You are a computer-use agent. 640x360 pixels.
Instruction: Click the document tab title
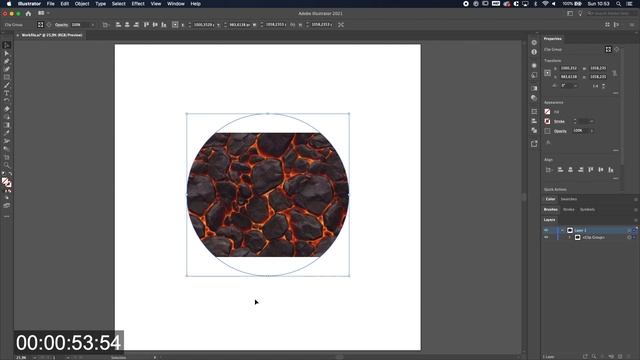tap(52, 35)
